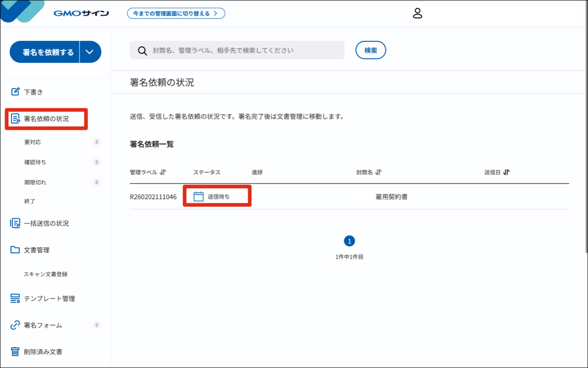Screen dimensions: 588x368
Task: Click the user account profile icon
Action: [x=417, y=13]
